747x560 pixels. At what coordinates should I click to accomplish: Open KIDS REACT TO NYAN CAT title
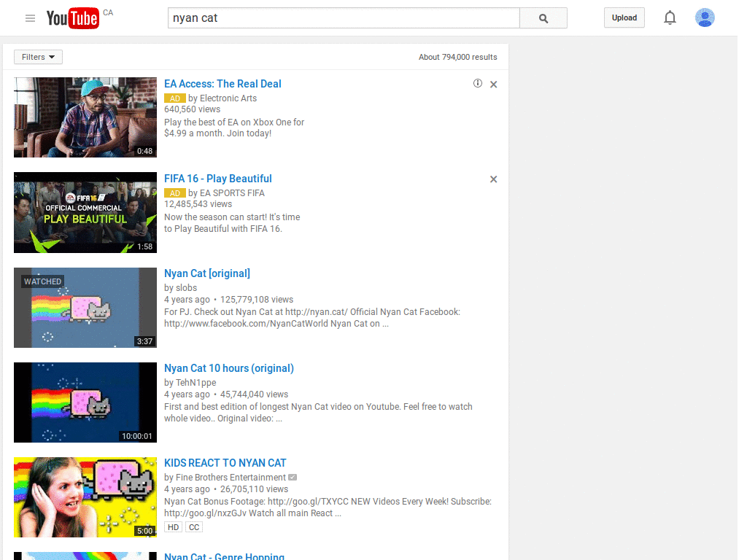(x=225, y=463)
